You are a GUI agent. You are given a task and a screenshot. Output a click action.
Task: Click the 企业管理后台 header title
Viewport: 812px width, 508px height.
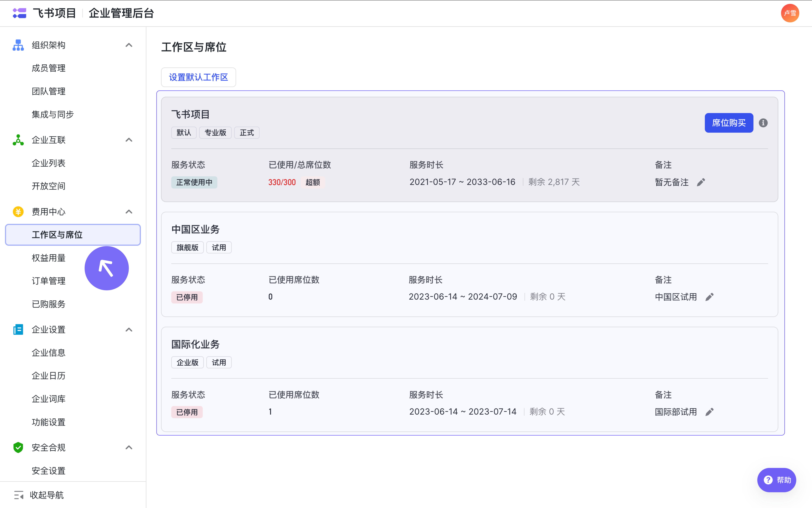121,13
